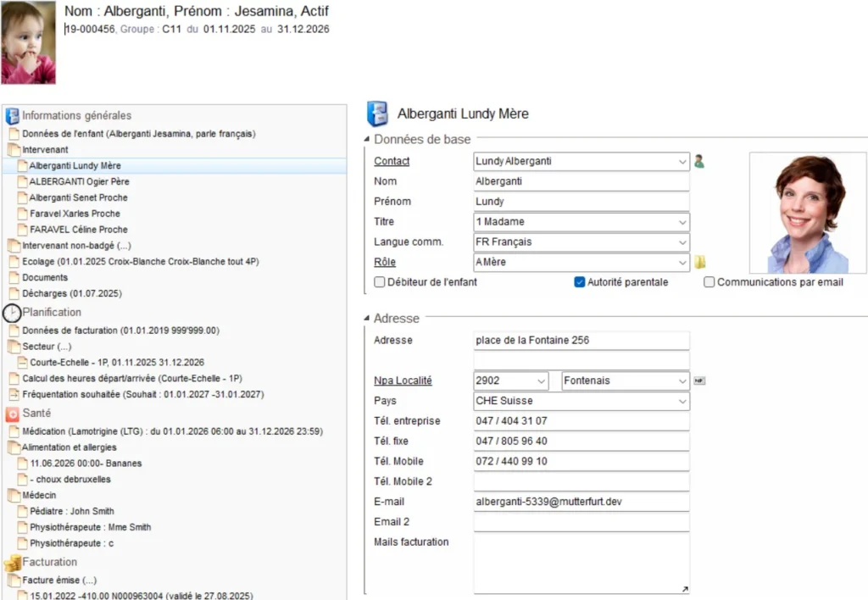
Task: Click the NP icon next to locality field
Action: (699, 381)
